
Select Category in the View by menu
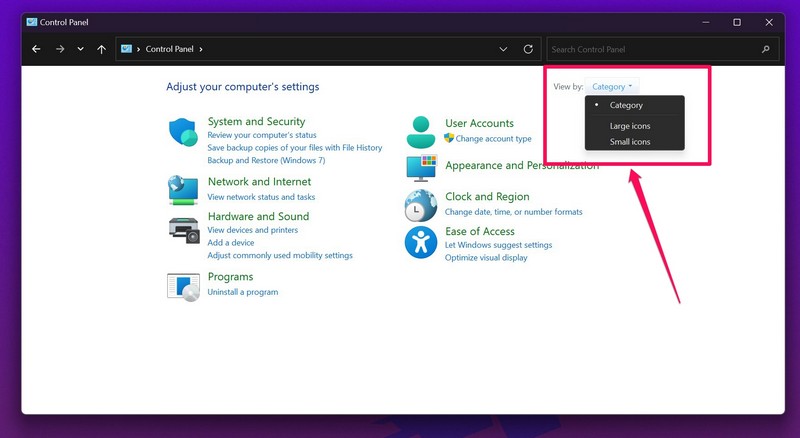(x=626, y=105)
